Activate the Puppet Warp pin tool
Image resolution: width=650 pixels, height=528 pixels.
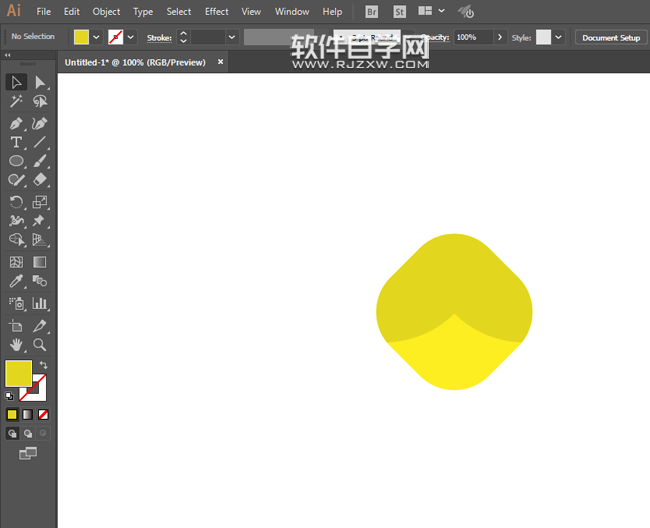coord(40,220)
